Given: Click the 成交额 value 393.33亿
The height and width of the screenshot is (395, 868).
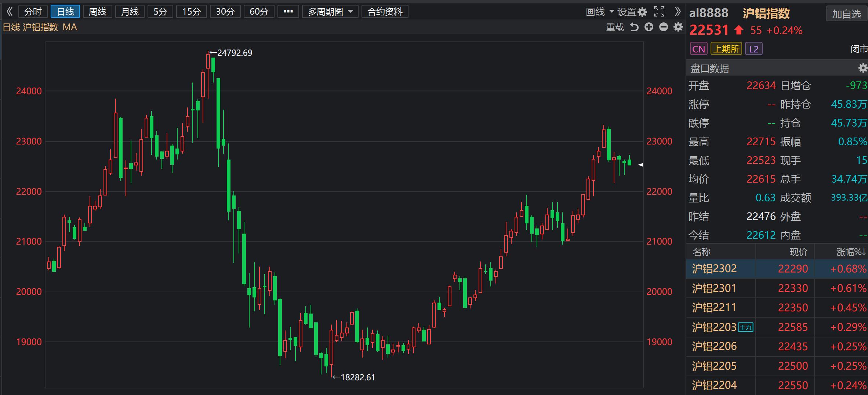Looking at the screenshot, I should pos(849,198).
